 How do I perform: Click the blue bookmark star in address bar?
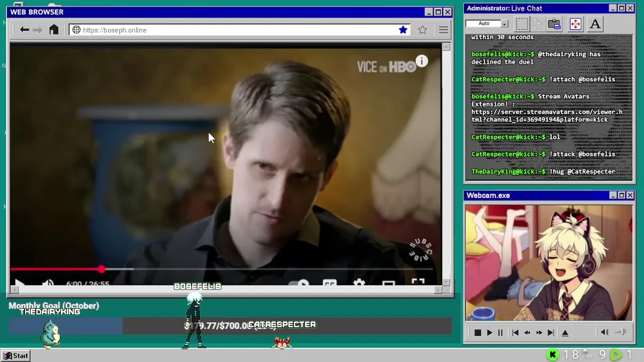[403, 30]
